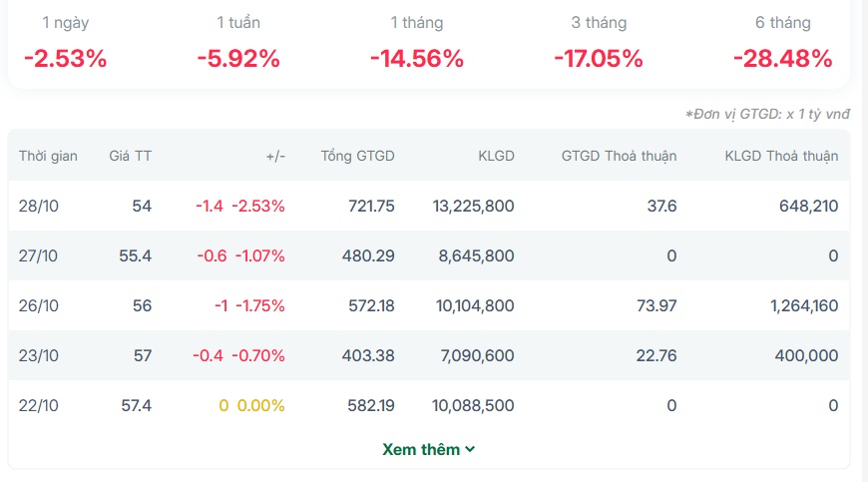Screen dimensions: 868x482
Task: Click the GTGD Thoả thuận column header
Action: click(x=619, y=156)
